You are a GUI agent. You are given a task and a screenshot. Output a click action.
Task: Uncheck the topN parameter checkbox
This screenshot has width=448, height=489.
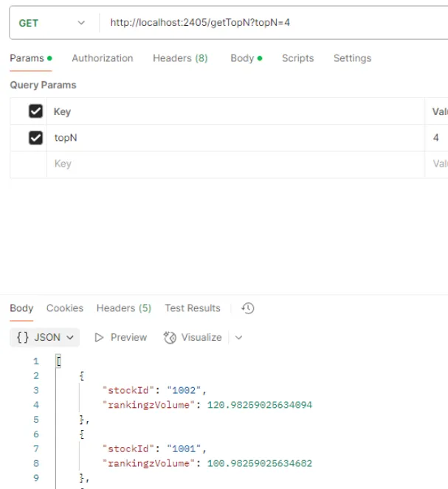[35, 138]
